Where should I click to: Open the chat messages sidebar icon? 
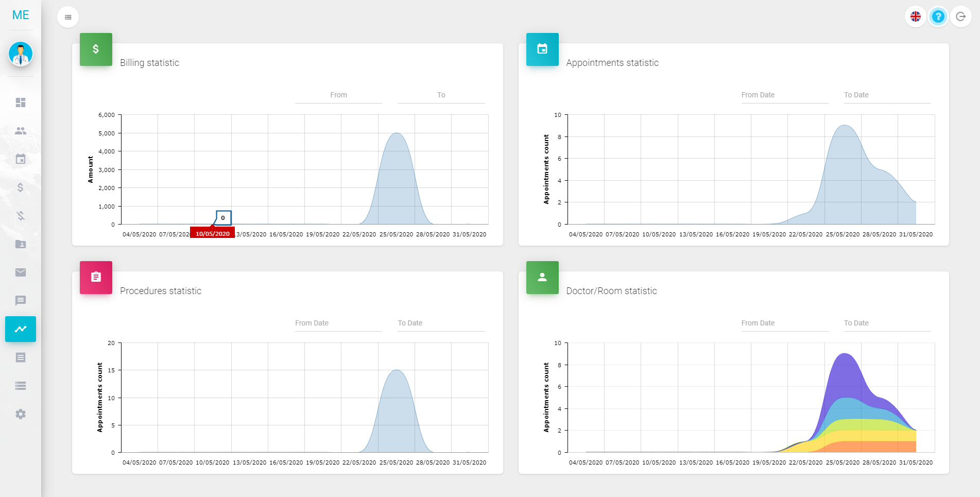click(x=21, y=301)
